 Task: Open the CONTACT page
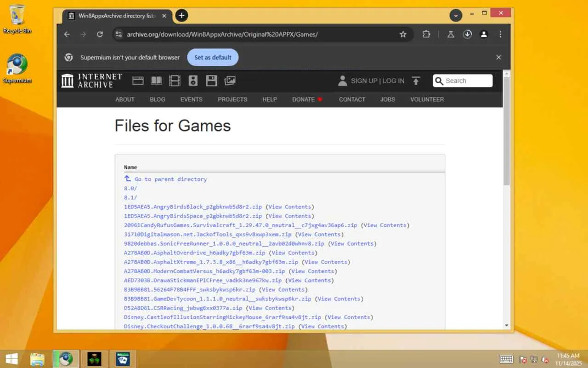(352, 99)
